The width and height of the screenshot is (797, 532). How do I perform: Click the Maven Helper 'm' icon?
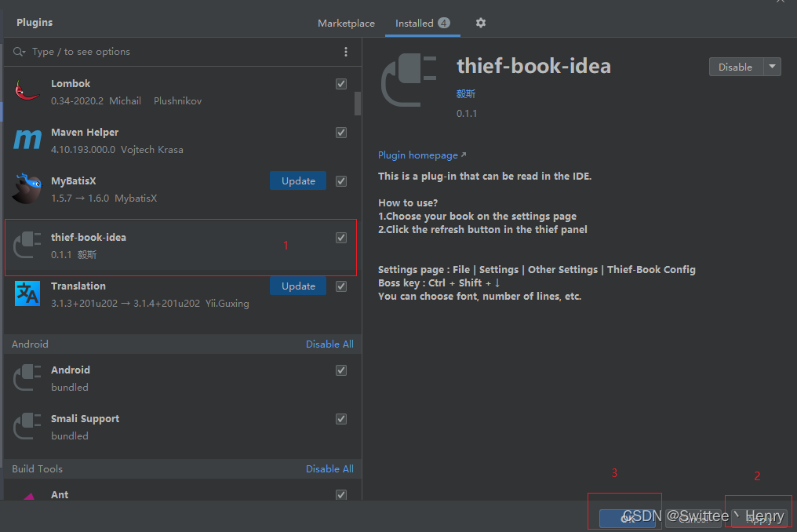pyautogui.click(x=27, y=140)
